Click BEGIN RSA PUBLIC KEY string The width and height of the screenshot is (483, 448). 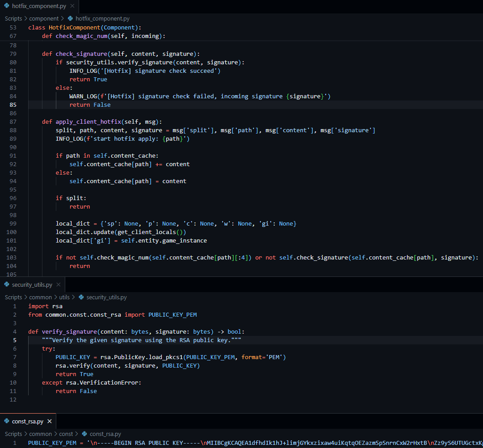tap(148, 443)
